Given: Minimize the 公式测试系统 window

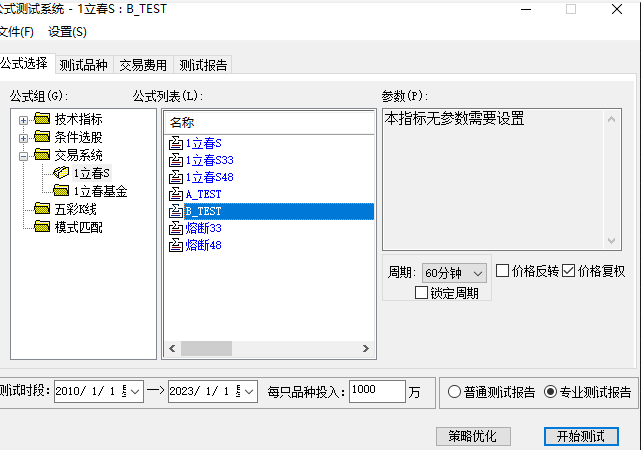Looking at the screenshot, I should [x=526, y=9].
